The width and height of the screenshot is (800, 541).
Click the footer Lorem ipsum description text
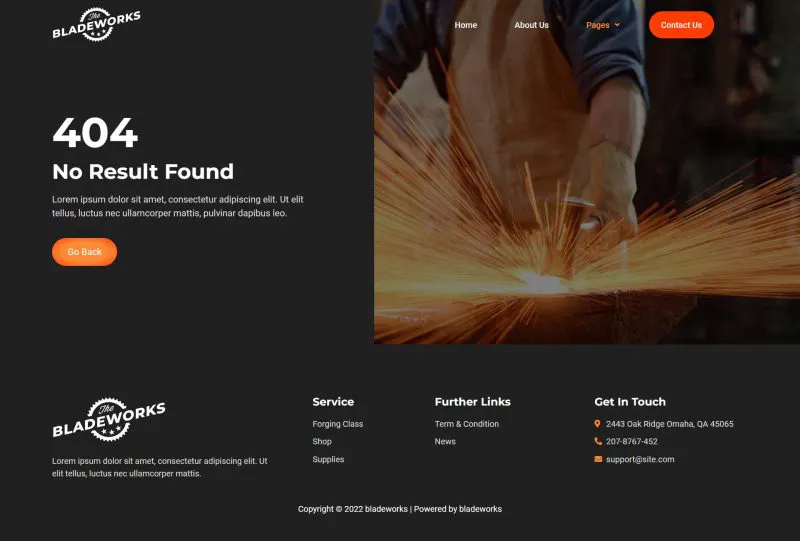pyautogui.click(x=160, y=467)
